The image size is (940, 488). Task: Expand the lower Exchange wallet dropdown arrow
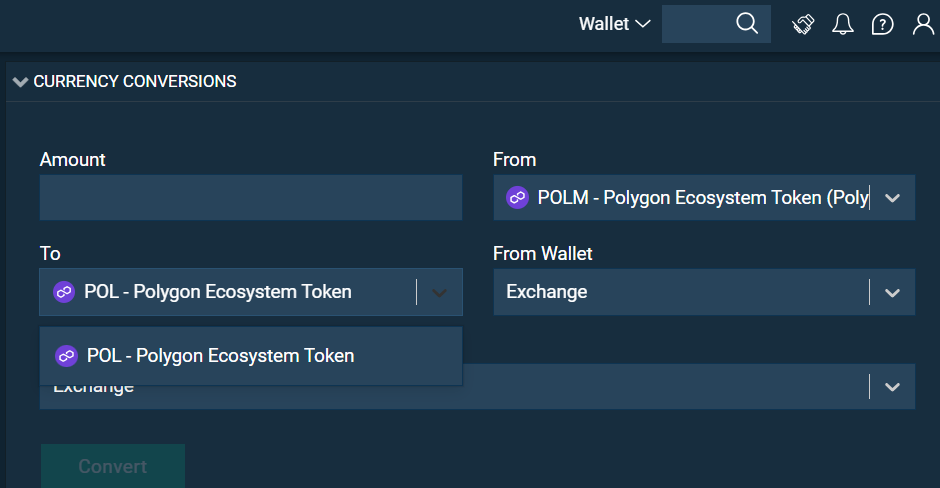(x=893, y=387)
